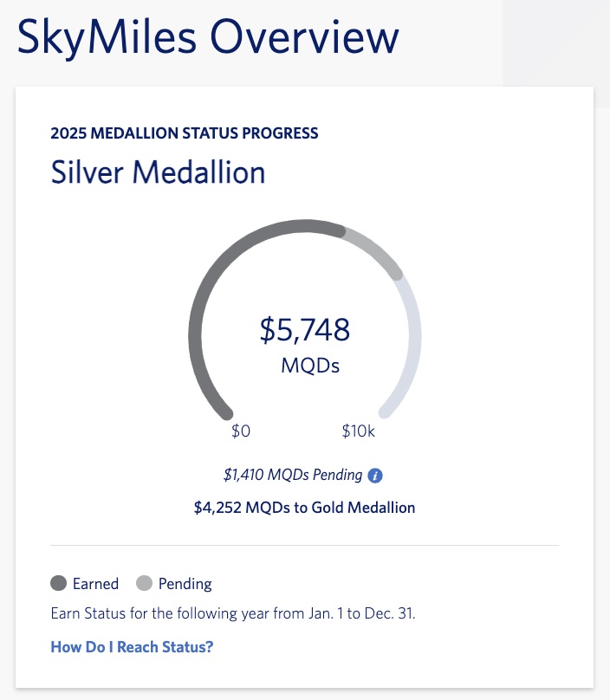The width and height of the screenshot is (610, 700).
Task: Select the '2025 MEDALLION STATUS PROGRESS' header
Action: [184, 133]
